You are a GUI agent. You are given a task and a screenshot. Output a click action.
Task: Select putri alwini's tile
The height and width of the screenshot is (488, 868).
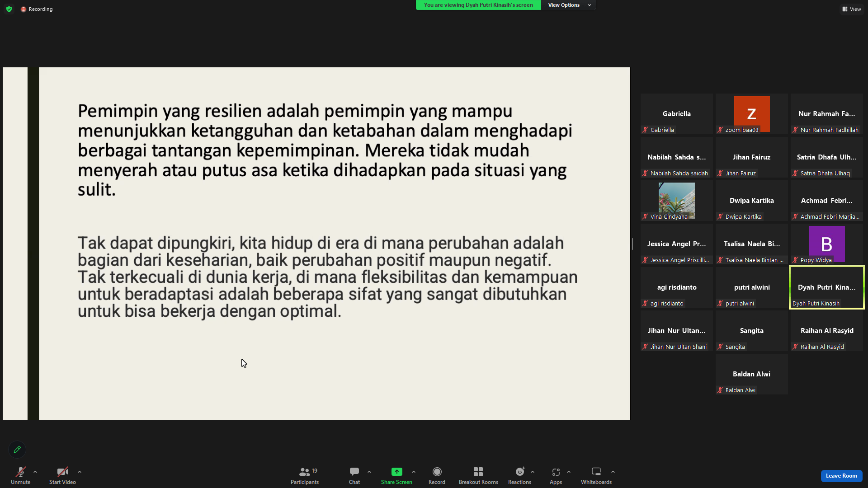[x=752, y=287]
